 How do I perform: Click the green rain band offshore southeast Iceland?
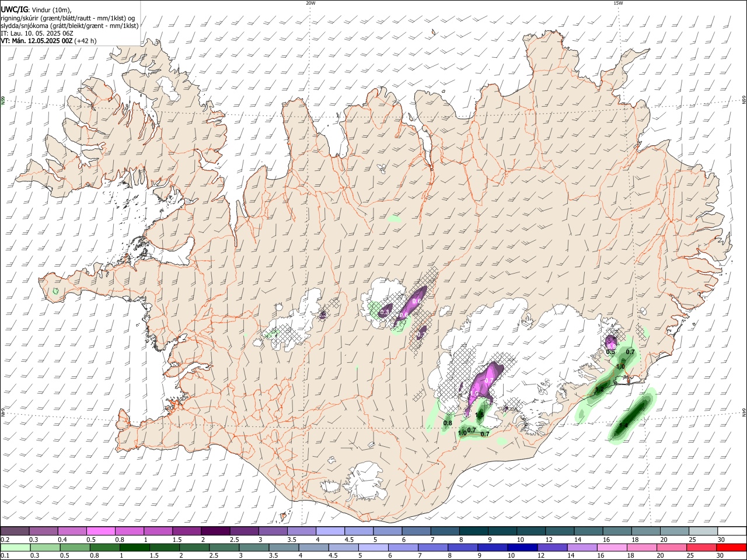(x=632, y=417)
